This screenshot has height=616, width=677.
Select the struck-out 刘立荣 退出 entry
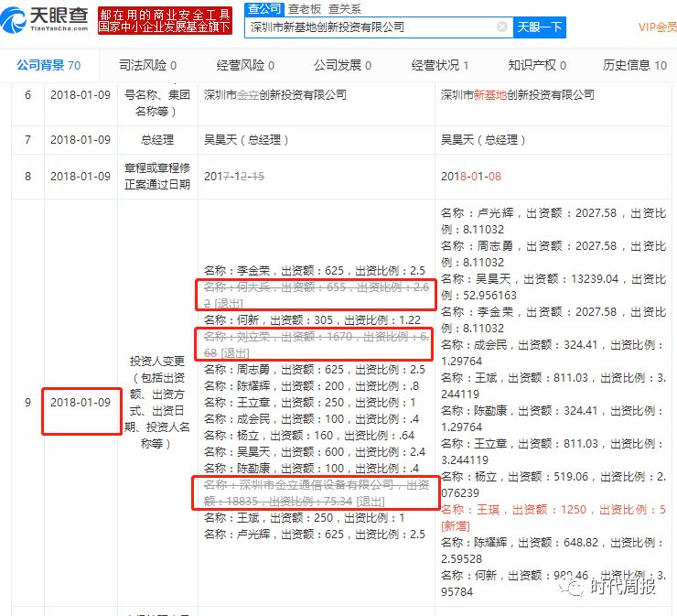tap(316, 345)
